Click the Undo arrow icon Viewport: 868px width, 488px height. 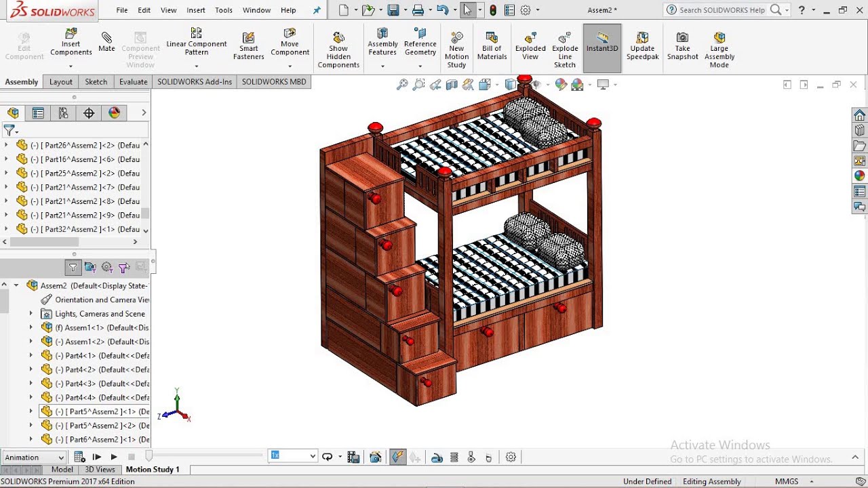[x=443, y=10]
